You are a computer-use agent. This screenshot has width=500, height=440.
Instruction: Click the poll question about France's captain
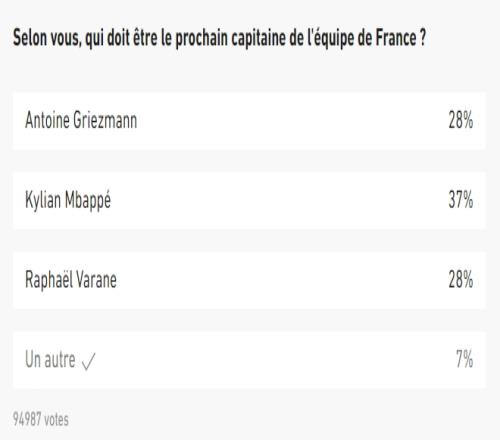coord(219,39)
